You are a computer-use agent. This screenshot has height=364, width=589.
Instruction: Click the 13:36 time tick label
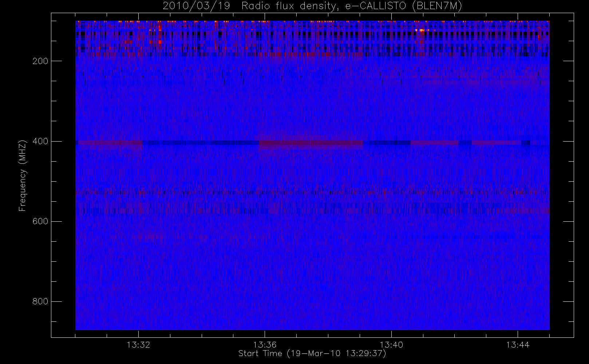pyautogui.click(x=265, y=345)
